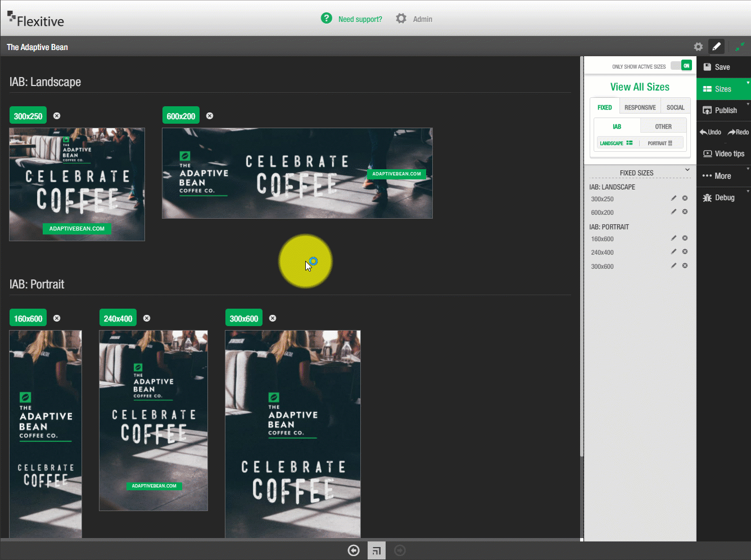Remove 300x250 from the sizes list
751x560 pixels.
pyautogui.click(x=685, y=198)
